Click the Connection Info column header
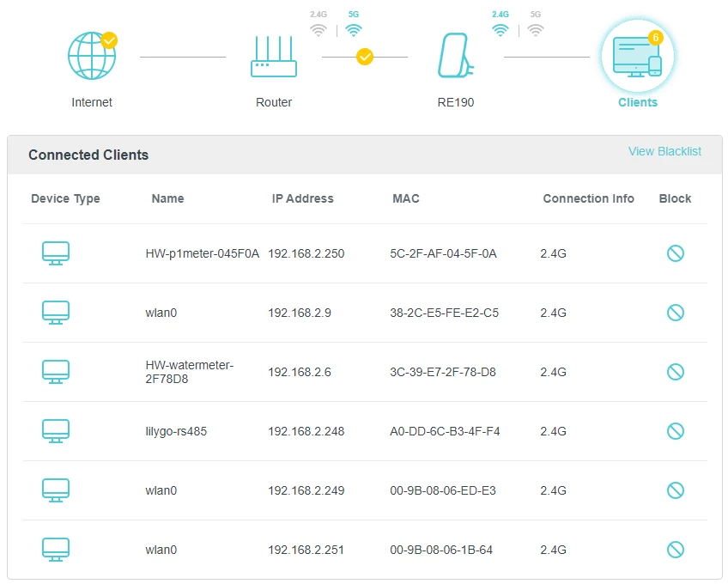 [588, 198]
